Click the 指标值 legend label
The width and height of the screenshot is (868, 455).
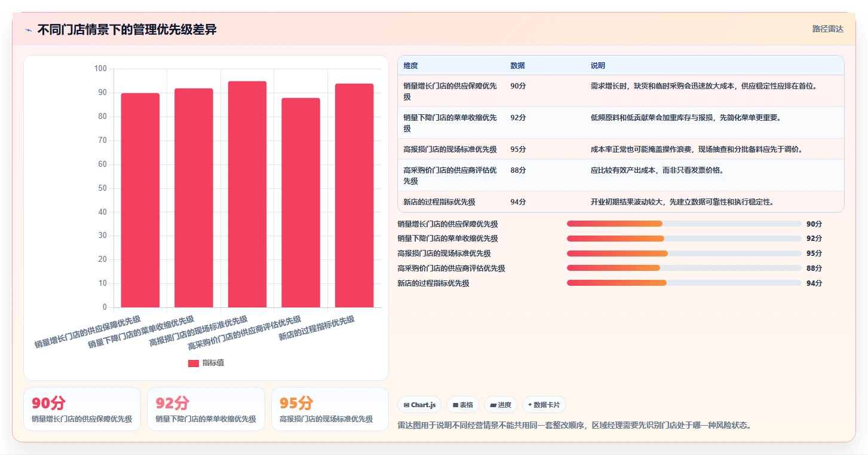(x=213, y=363)
